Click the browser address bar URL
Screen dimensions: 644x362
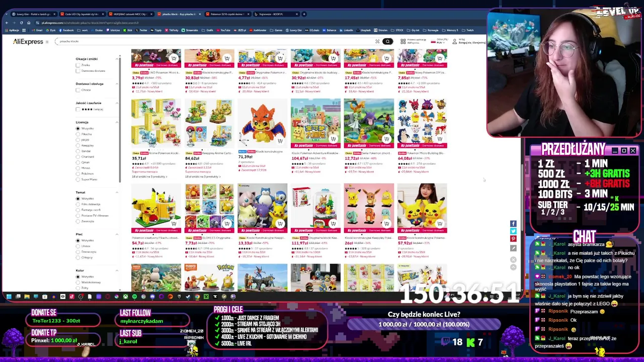(91, 23)
